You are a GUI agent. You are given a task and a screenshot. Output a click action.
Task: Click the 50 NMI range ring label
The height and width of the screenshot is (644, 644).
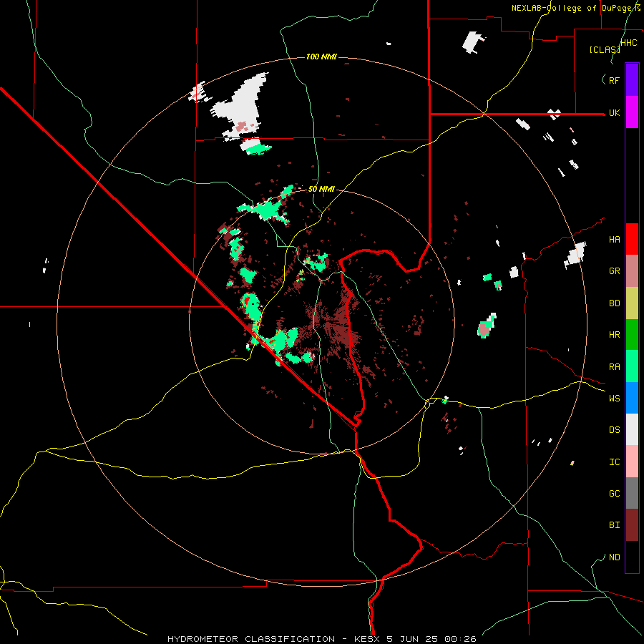tap(321, 190)
